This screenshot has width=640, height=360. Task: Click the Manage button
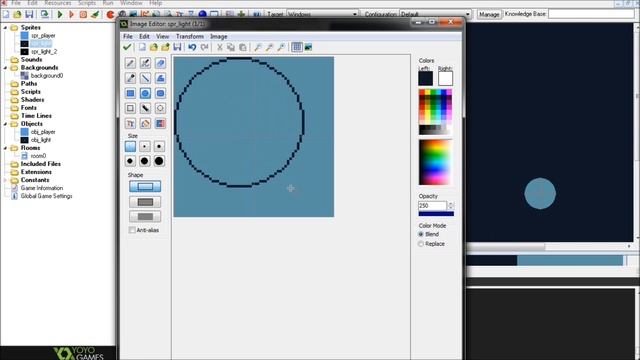coord(489,14)
